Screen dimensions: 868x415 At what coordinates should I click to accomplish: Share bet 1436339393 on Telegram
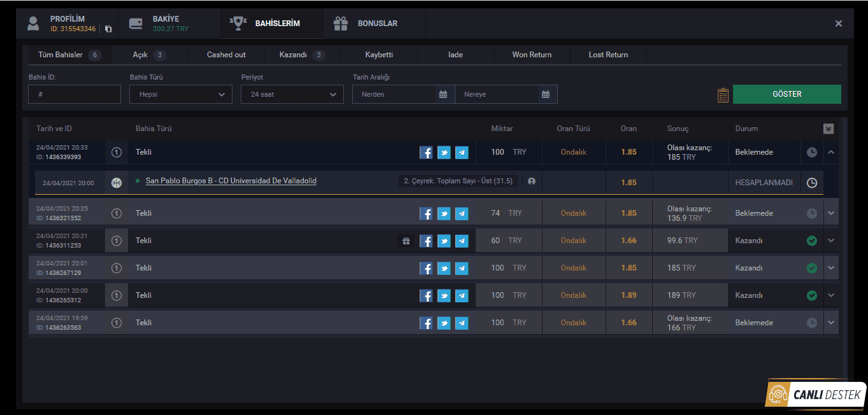462,152
